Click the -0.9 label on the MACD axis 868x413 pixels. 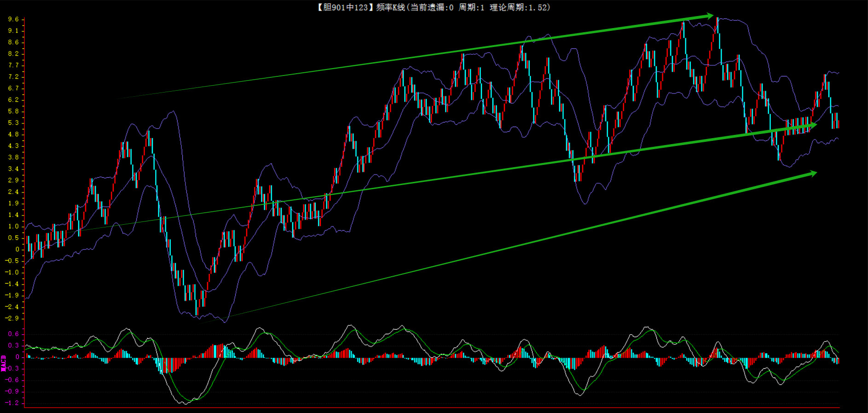(x=12, y=391)
